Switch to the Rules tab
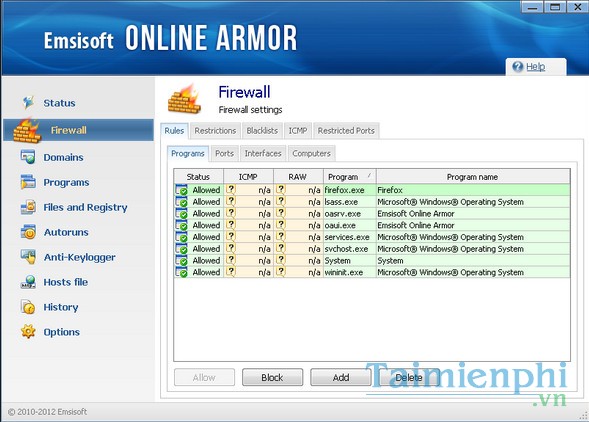This screenshot has width=589, height=422. (x=174, y=130)
